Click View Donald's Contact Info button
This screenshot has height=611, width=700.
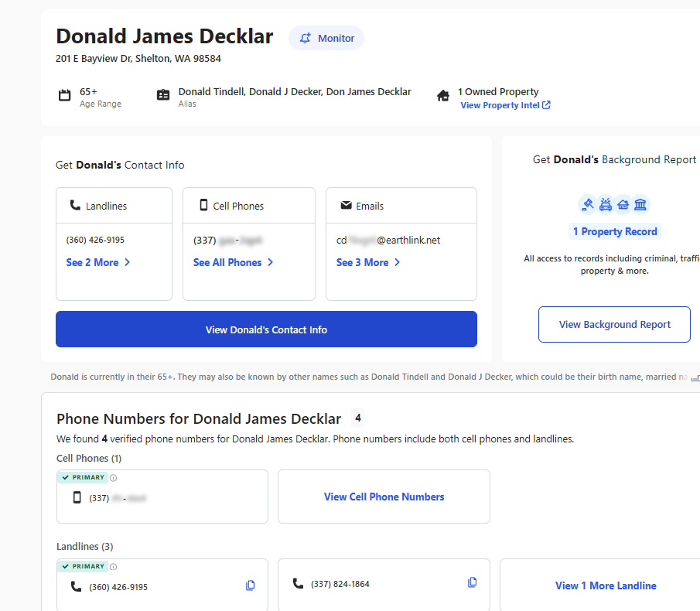267,329
